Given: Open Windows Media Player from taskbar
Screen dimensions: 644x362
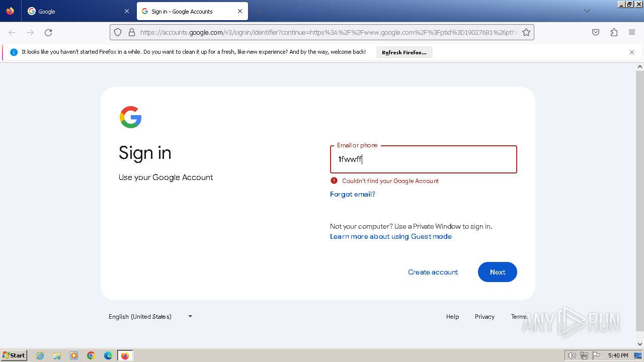Looking at the screenshot, I should click(74, 355).
